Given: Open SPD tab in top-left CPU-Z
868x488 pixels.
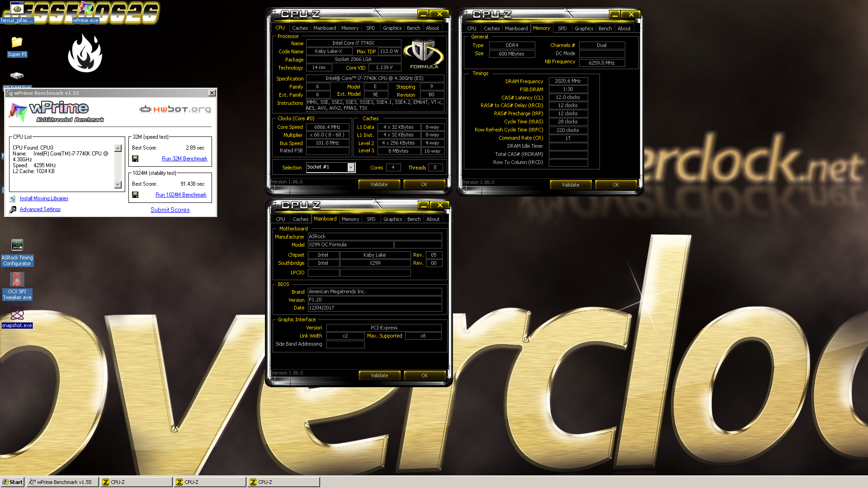Looking at the screenshot, I should (371, 28).
